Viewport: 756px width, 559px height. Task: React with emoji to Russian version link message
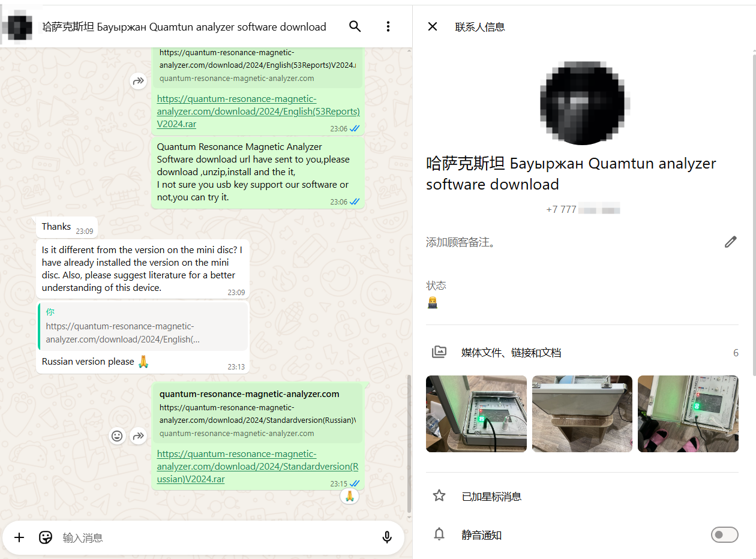click(118, 436)
